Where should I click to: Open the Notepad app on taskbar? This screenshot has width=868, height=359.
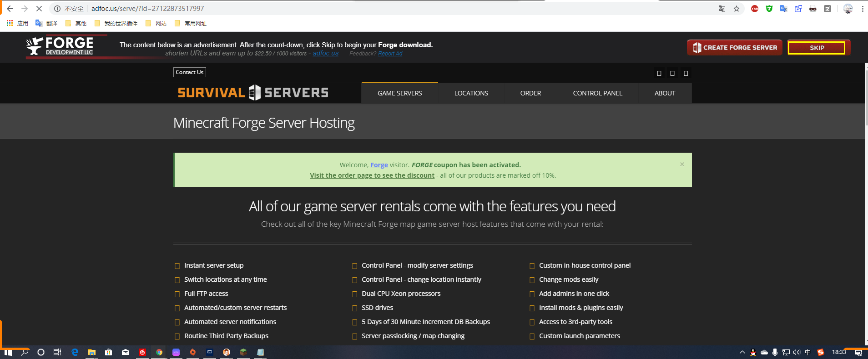260,352
